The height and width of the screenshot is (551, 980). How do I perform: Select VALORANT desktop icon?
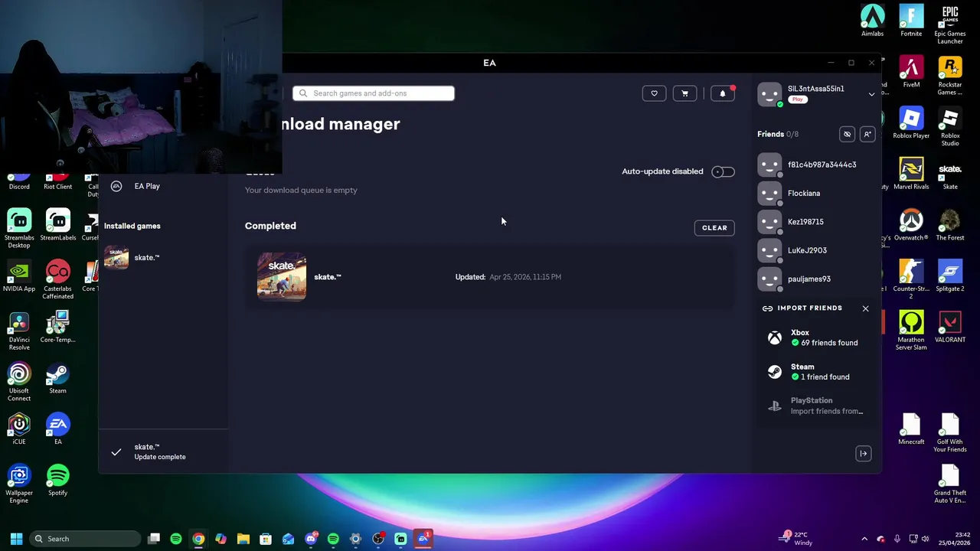950,327
